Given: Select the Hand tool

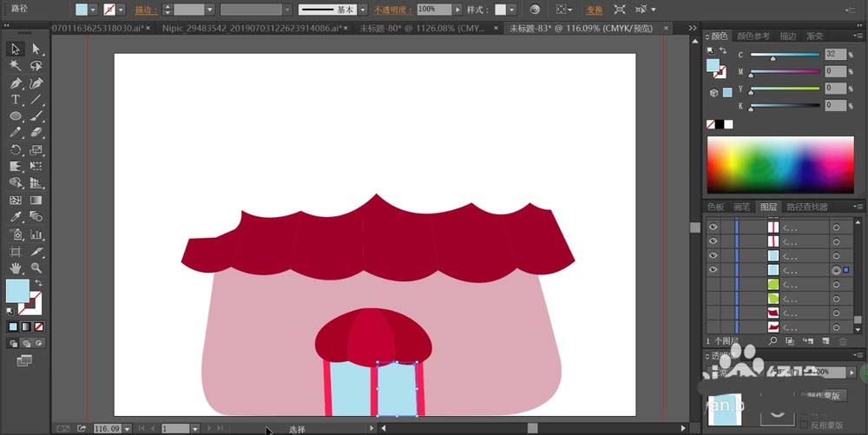Looking at the screenshot, I should (x=16, y=268).
